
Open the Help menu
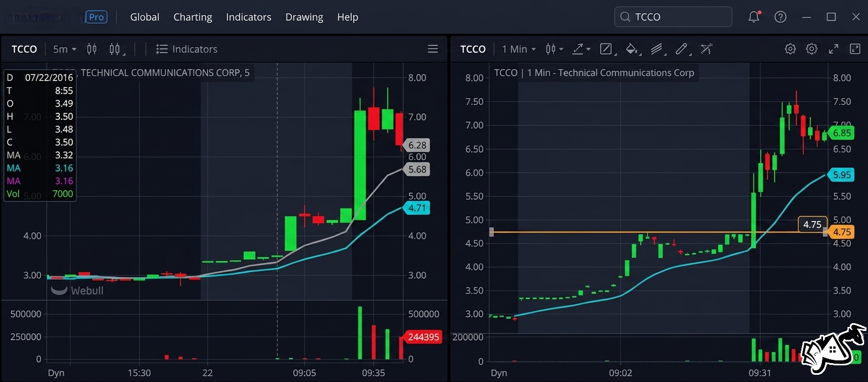coord(347,17)
